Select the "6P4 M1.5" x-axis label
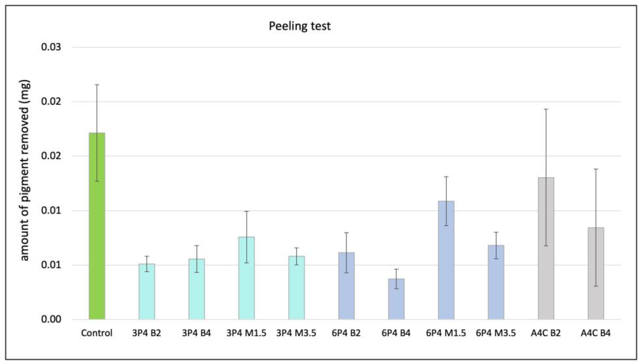The width and height of the screenshot is (641, 364). tap(446, 333)
